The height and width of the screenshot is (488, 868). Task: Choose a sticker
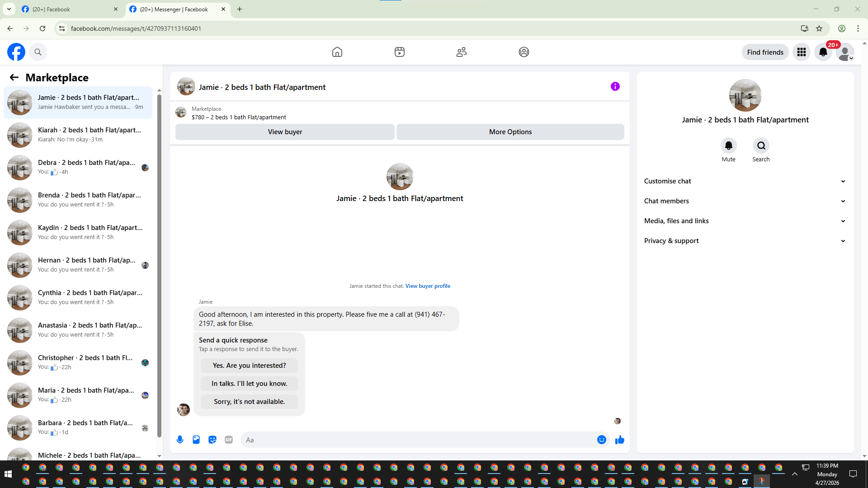[212, 440]
